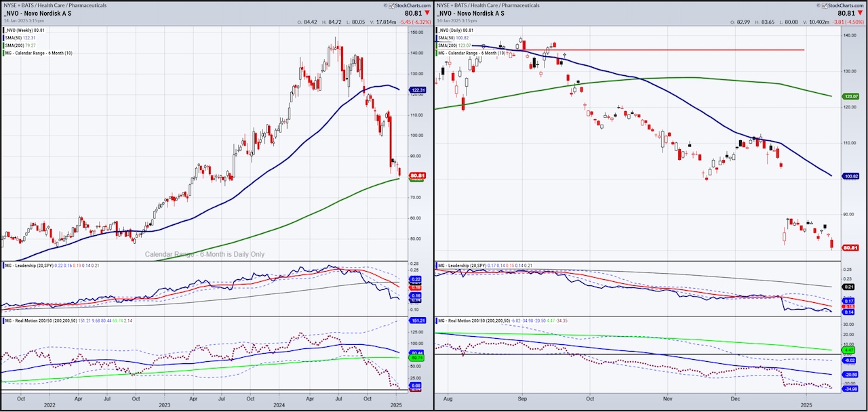
Task: Click the green 69.74 tag in weekly Real Motion panel
Action: pos(417,357)
